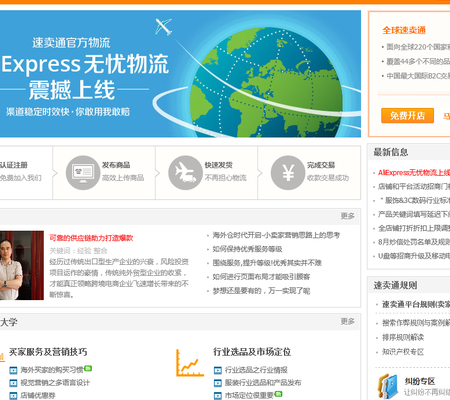This screenshot has width=450, height=400.
Task: Open course 视觉营销之多语言设计
Action: tap(55, 383)
